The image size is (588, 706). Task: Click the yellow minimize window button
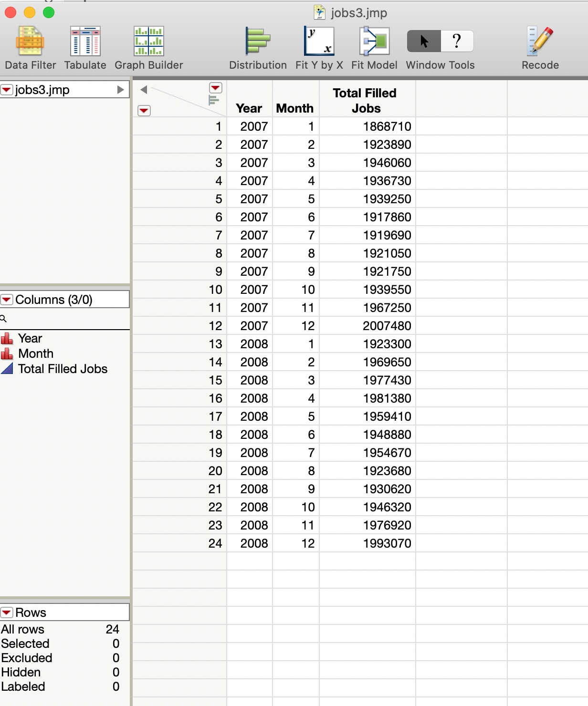click(x=30, y=12)
